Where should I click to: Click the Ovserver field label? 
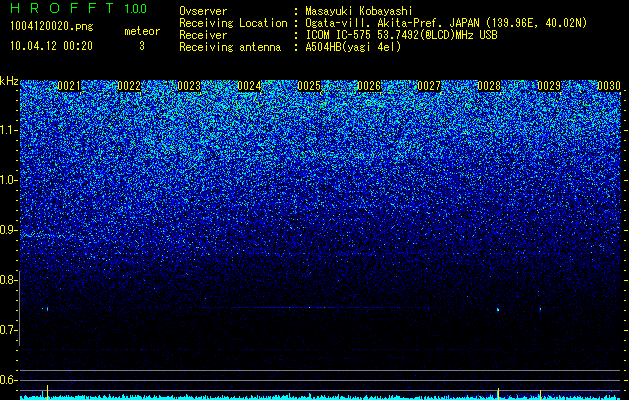203,11
